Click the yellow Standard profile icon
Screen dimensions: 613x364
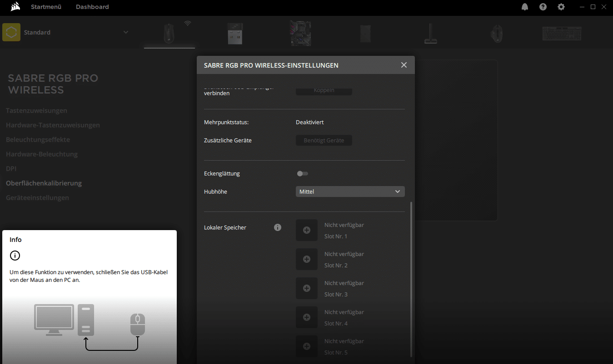(11, 32)
